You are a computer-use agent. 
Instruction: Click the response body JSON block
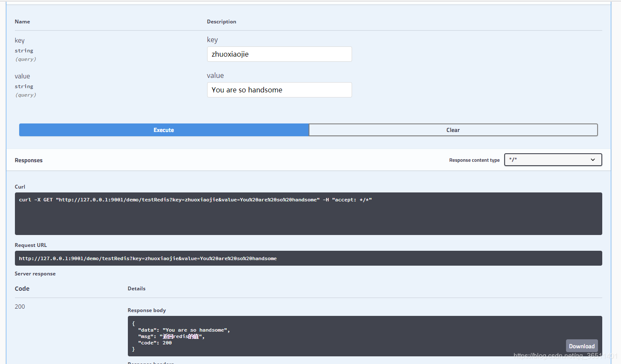pyautogui.click(x=365, y=336)
